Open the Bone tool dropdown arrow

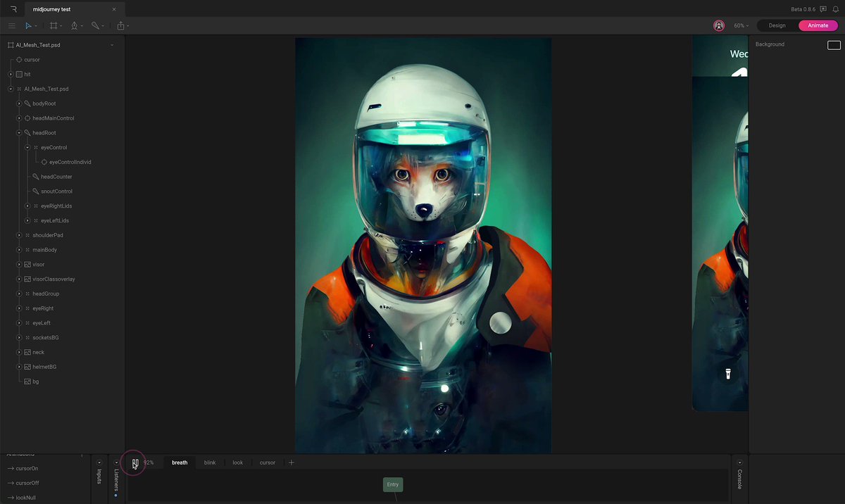pos(103,26)
